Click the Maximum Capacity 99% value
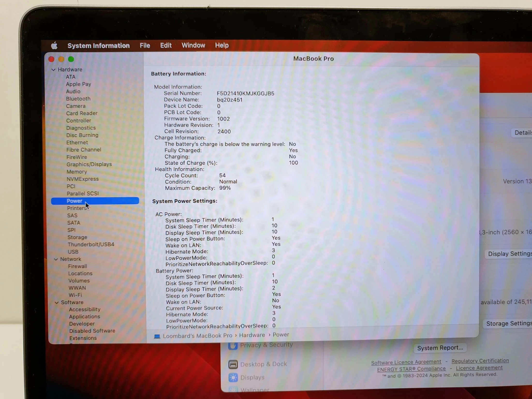 pyautogui.click(x=225, y=188)
